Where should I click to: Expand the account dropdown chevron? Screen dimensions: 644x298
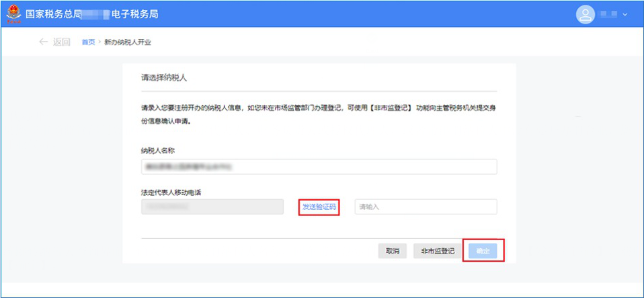[625, 14]
